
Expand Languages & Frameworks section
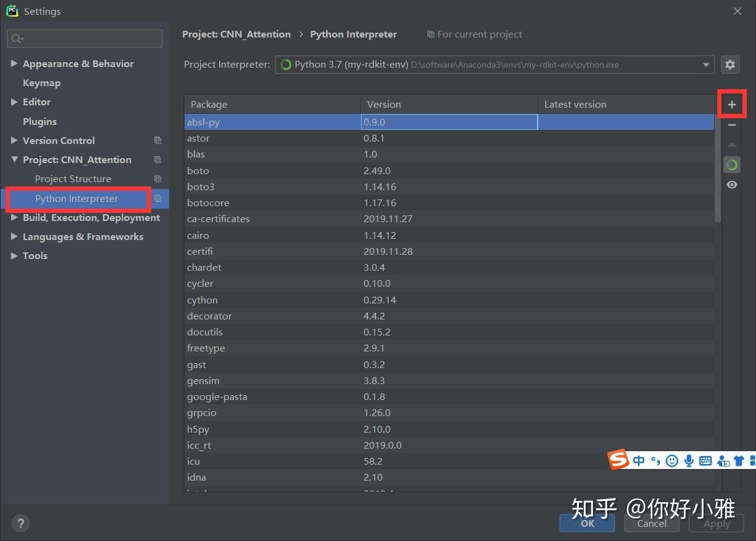coord(14,236)
